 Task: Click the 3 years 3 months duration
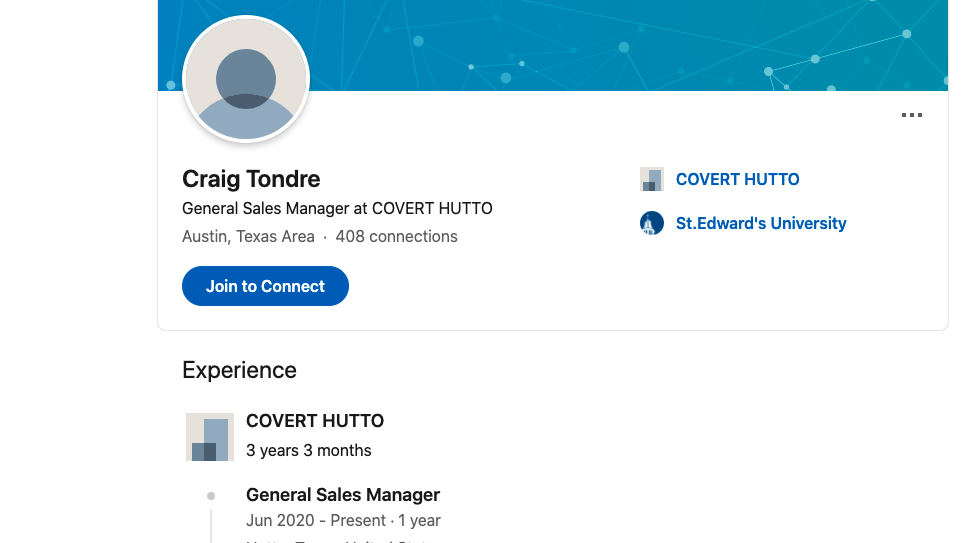[308, 450]
